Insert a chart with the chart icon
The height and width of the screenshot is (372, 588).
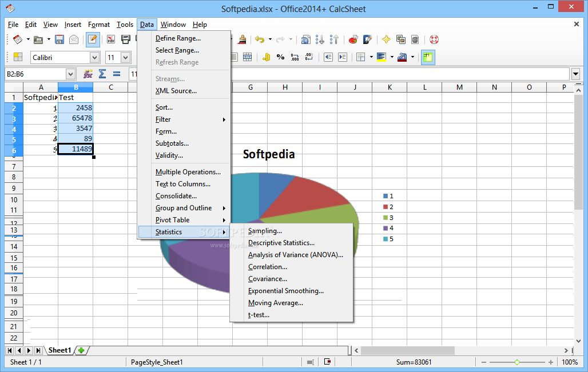point(353,39)
